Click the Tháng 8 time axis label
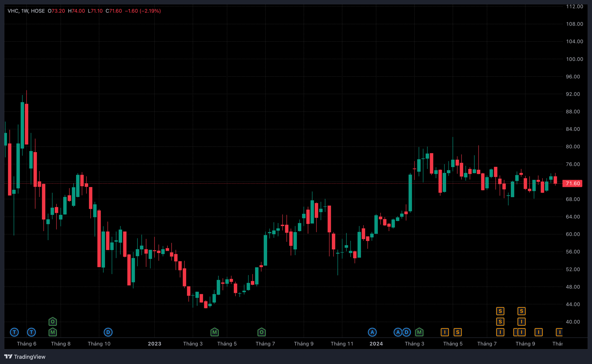Screen dimensions: 592x364 tap(61, 343)
